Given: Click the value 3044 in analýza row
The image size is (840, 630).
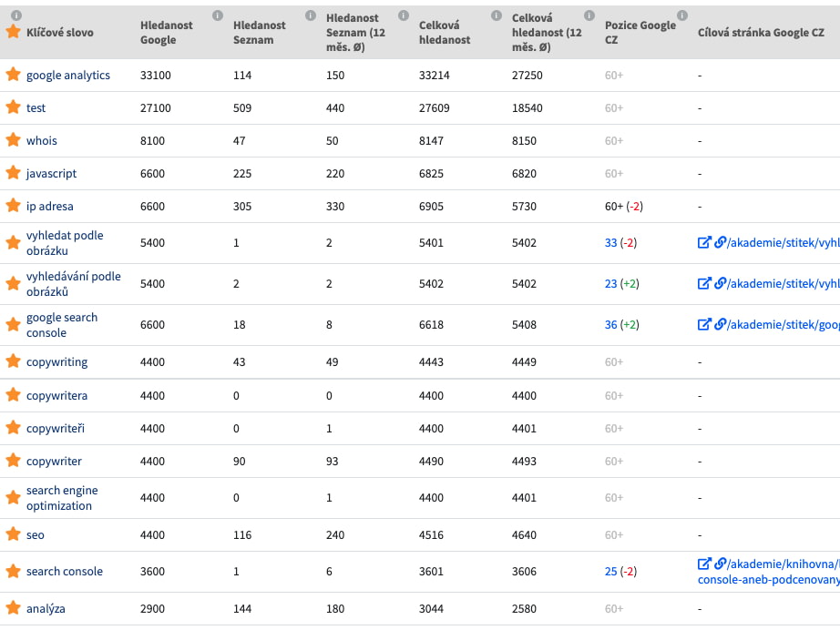Looking at the screenshot, I should point(431,608).
